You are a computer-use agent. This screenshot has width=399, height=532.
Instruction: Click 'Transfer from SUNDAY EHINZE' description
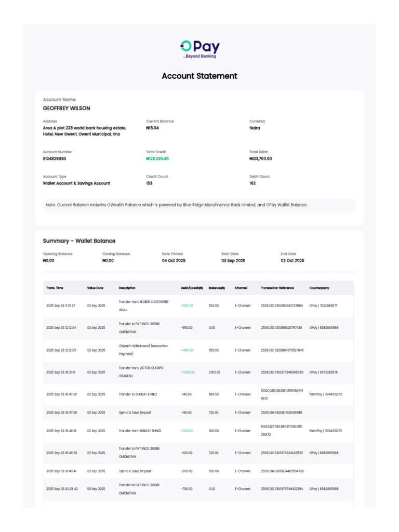point(140,431)
